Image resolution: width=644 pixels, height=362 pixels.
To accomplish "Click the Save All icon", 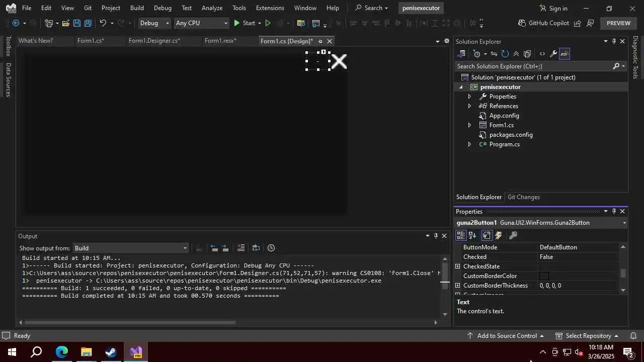I will (x=88, y=23).
